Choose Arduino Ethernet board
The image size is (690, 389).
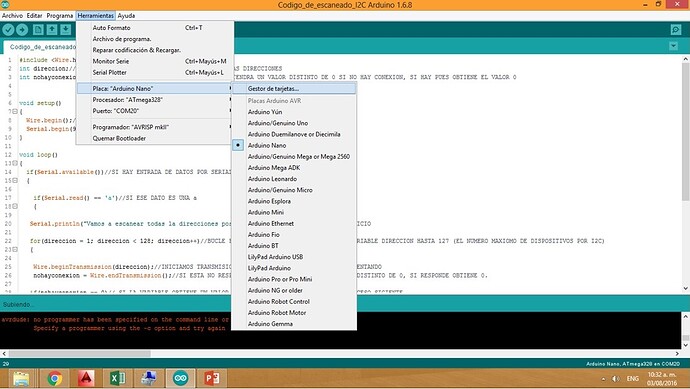pos(294,224)
